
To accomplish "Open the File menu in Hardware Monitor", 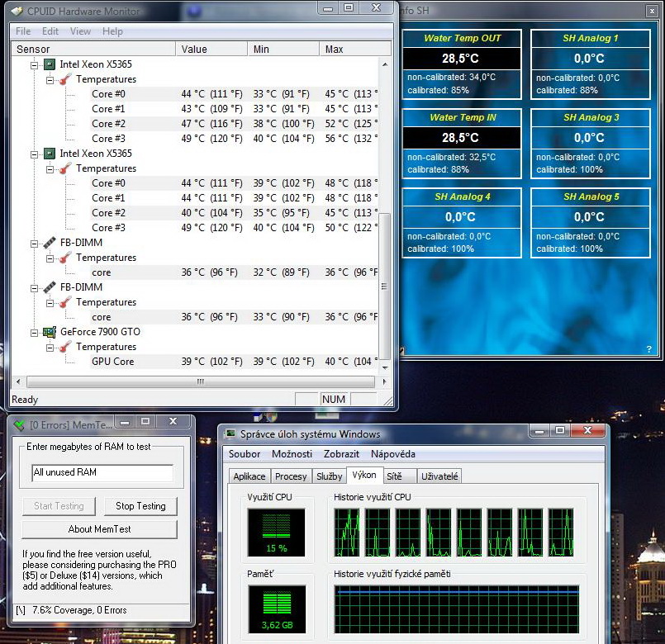I will click(x=23, y=31).
